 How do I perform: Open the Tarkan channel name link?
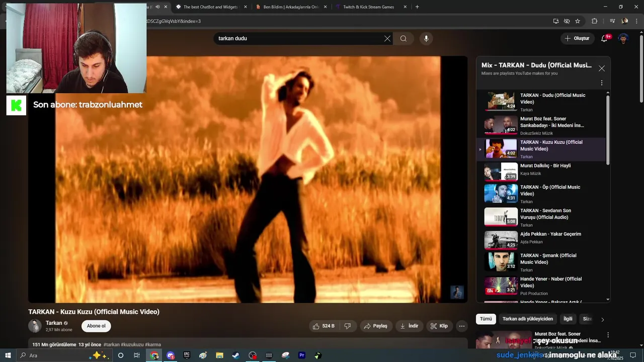(54, 323)
